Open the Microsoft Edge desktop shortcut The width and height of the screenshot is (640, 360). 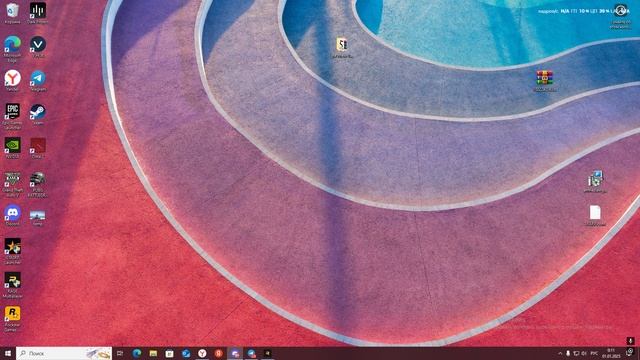click(12, 48)
